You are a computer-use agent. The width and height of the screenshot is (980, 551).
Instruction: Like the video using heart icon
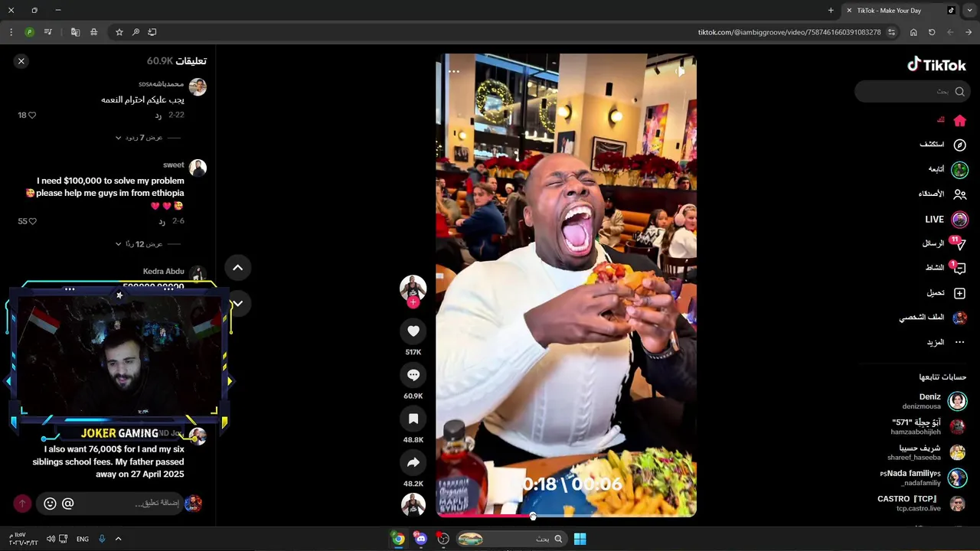[413, 331]
